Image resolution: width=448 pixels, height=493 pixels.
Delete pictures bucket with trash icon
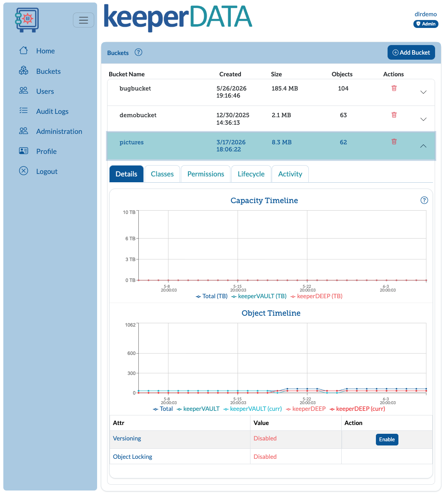point(394,141)
